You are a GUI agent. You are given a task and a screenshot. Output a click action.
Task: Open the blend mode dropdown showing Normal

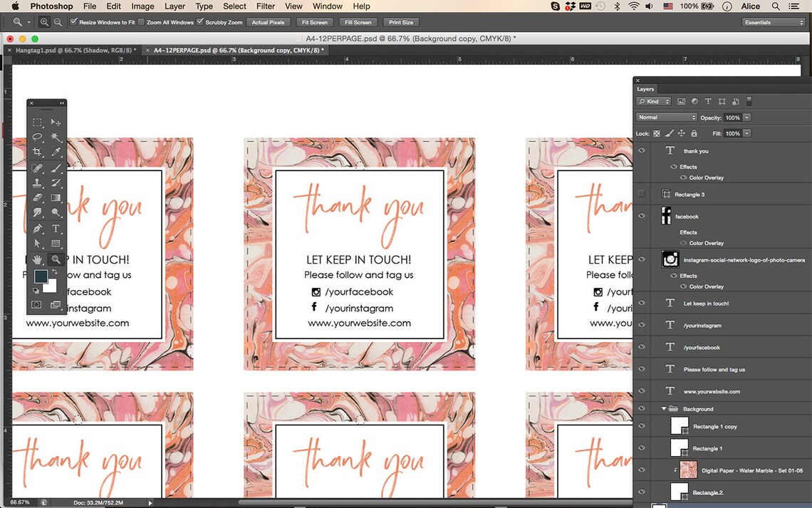click(666, 117)
